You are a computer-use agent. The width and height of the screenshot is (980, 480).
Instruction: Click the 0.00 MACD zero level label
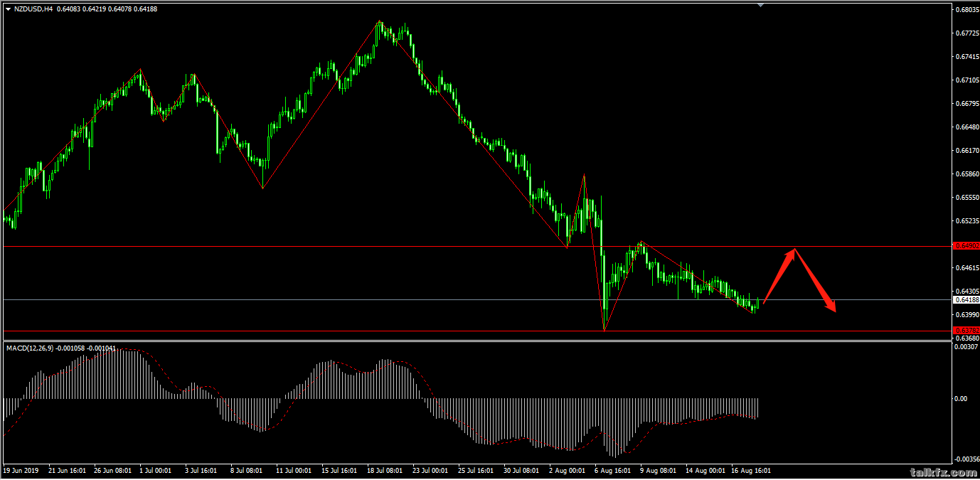point(960,399)
